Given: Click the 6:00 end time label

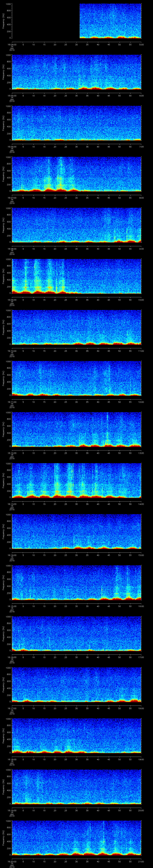Looking at the screenshot, I should [141, 95].
